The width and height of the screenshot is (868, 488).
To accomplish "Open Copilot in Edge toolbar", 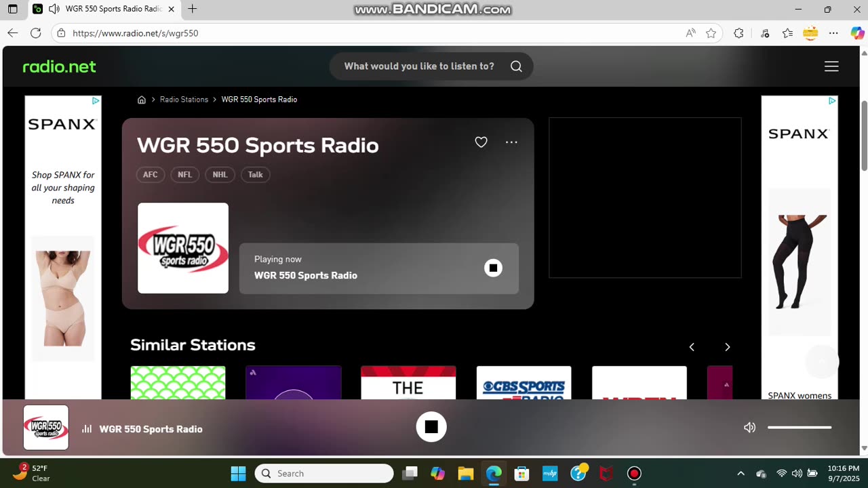I will click(x=857, y=33).
